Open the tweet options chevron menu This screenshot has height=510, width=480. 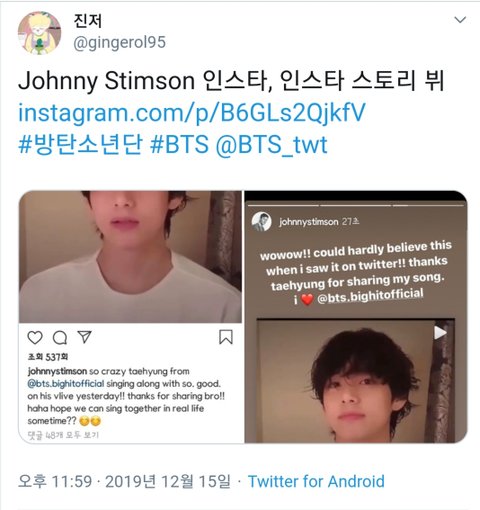(x=460, y=20)
